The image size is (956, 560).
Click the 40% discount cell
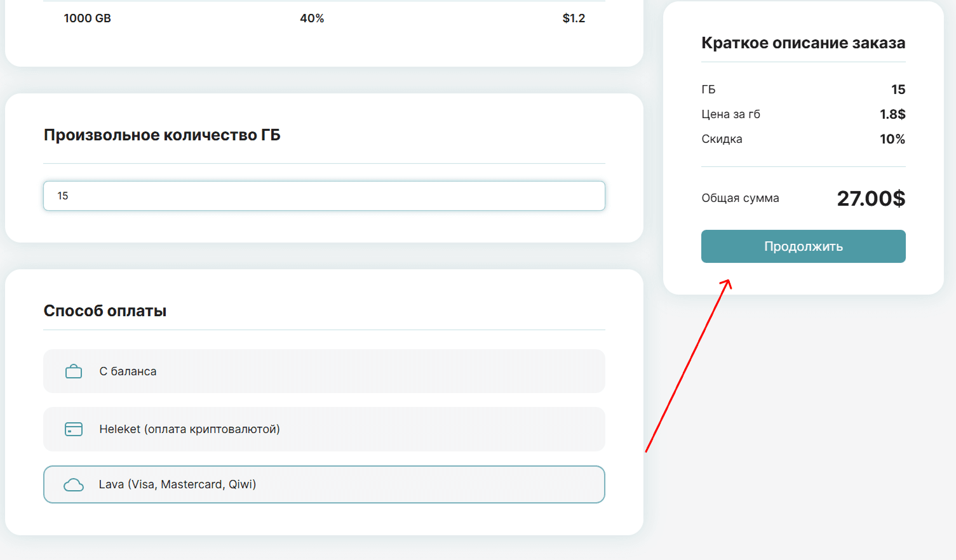pos(312,18)
